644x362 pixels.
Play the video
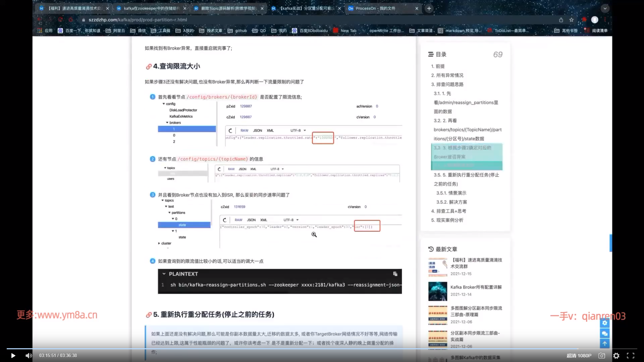(13, 356)
